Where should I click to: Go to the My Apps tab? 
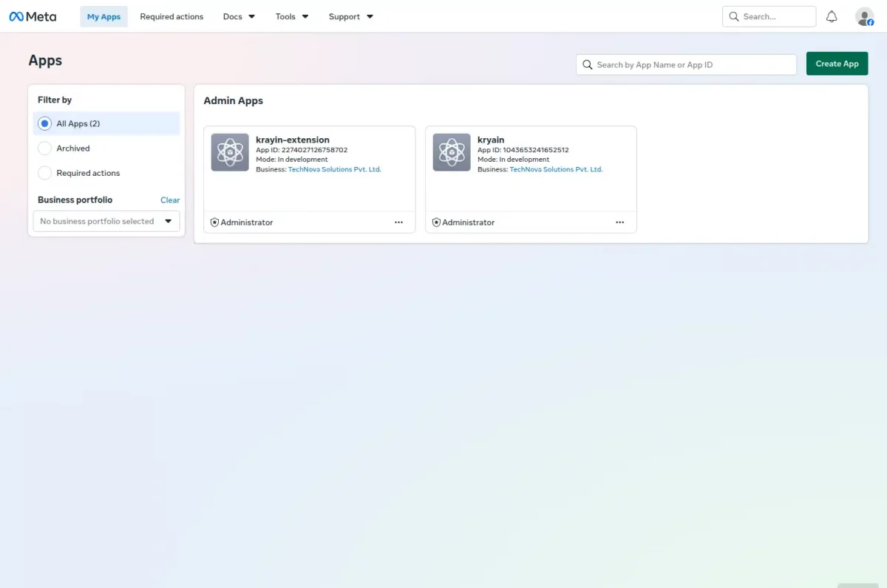103,16
